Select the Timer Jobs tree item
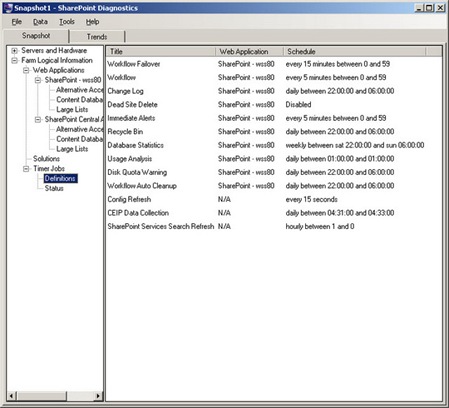 coord(49,168)
